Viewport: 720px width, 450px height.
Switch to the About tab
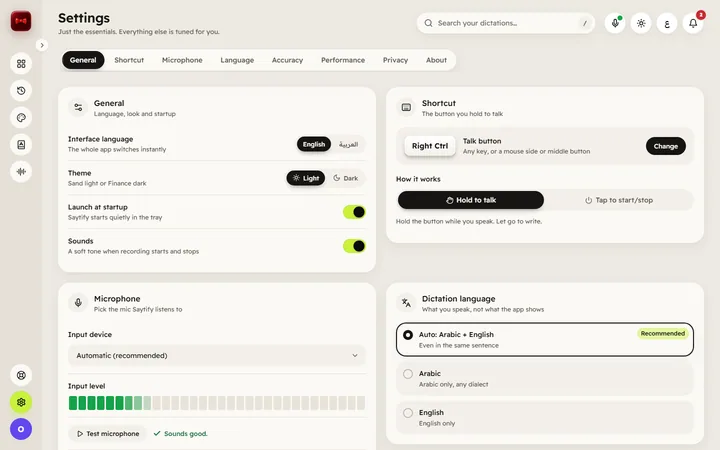[436, 60]
